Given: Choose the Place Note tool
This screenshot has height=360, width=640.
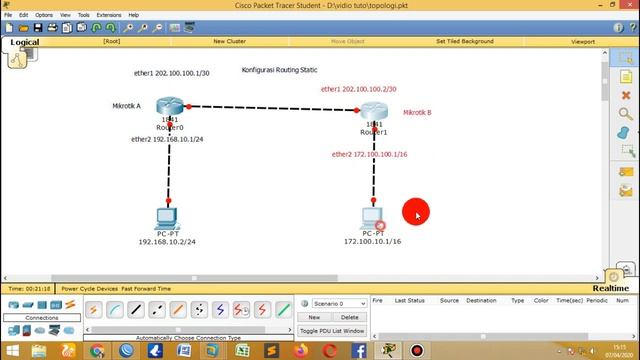Looking at the screenshot, I should pos(625,77).
